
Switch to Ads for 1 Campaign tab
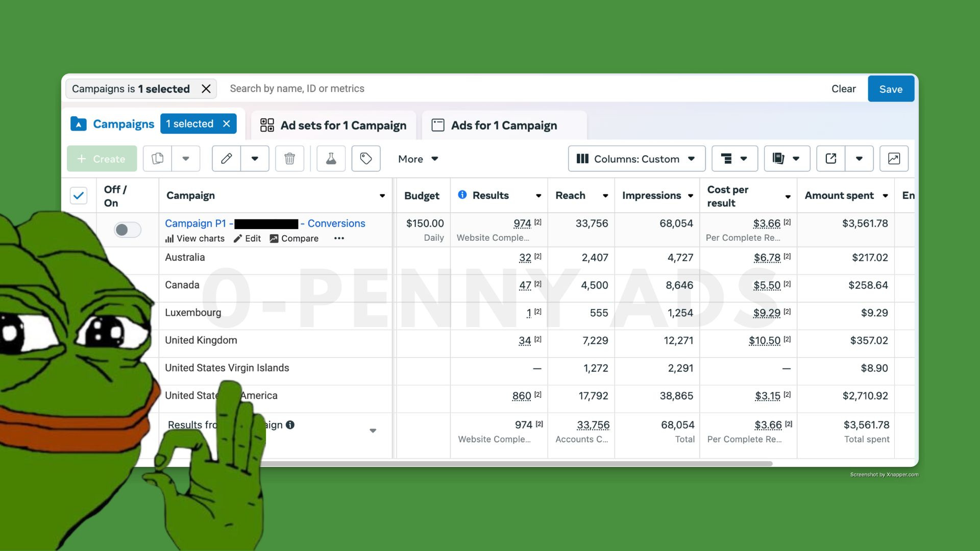point(504,125)
